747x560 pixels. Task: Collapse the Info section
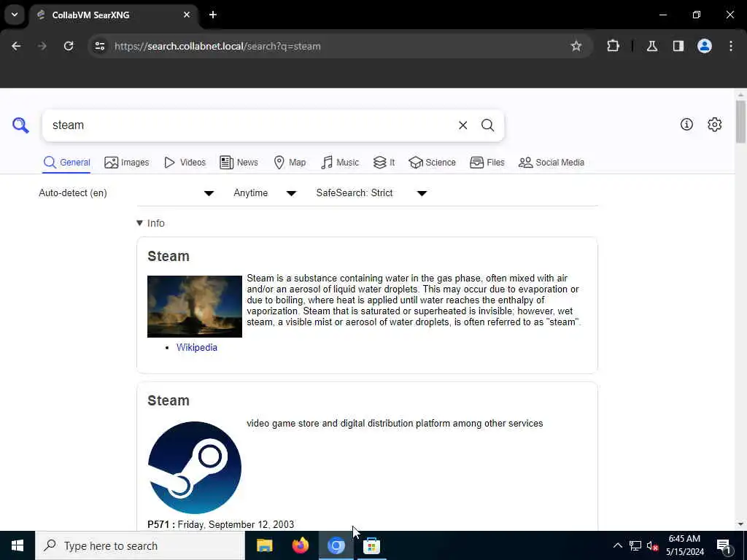[150, 223]
